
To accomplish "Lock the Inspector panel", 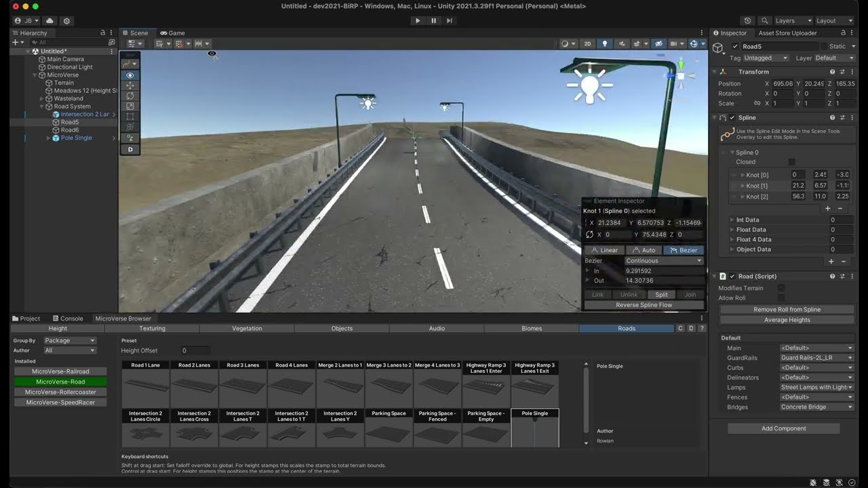I will 843,33.
